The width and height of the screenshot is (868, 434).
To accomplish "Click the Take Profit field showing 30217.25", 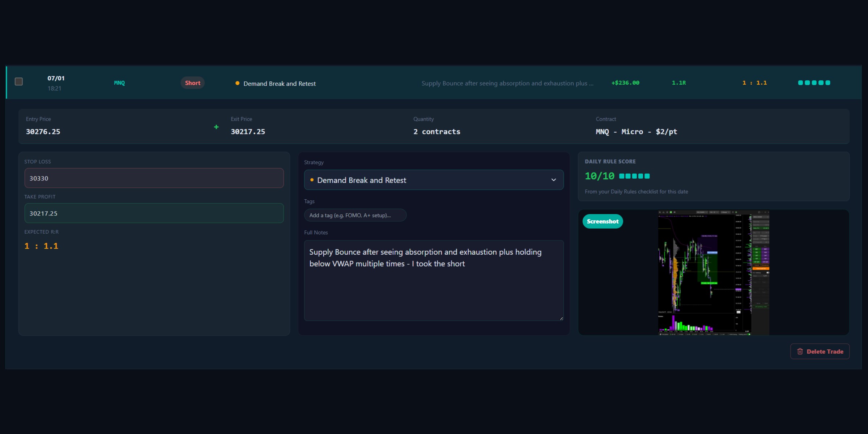I will (154, 213).
